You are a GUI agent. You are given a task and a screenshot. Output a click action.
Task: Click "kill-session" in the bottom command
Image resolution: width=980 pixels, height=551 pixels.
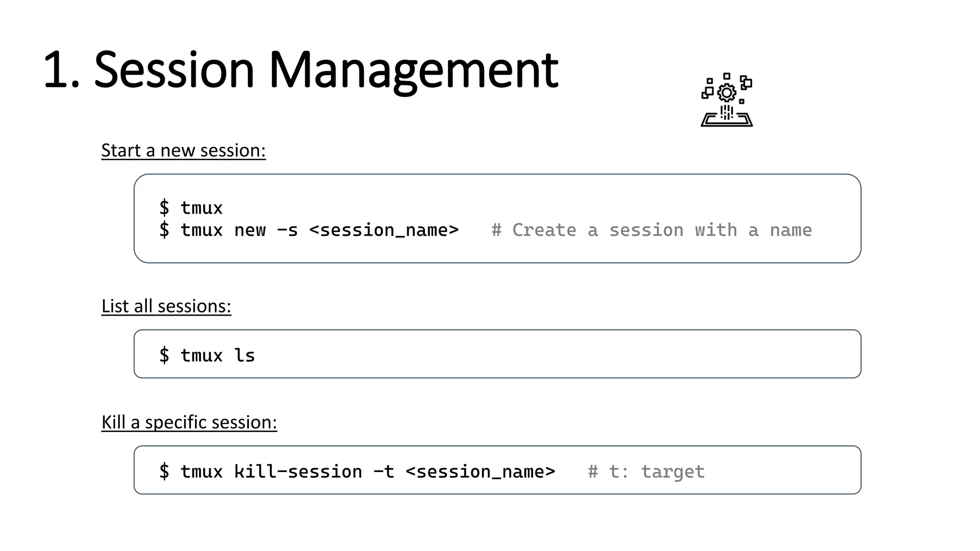[x=298, y=472]
